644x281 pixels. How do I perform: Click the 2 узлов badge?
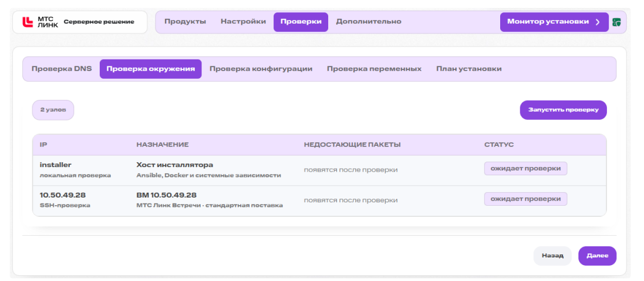point(53,110)
